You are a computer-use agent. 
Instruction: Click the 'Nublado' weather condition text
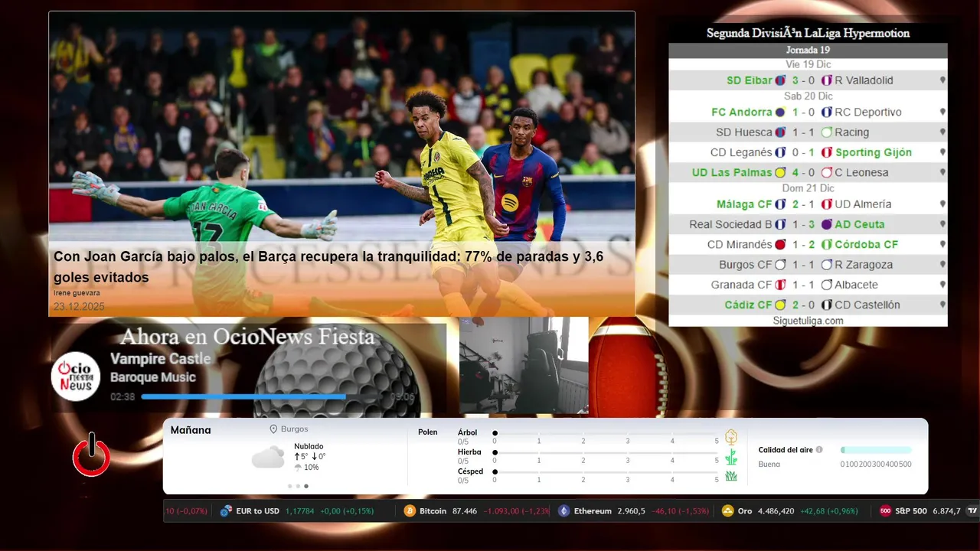tap(309, 446)
